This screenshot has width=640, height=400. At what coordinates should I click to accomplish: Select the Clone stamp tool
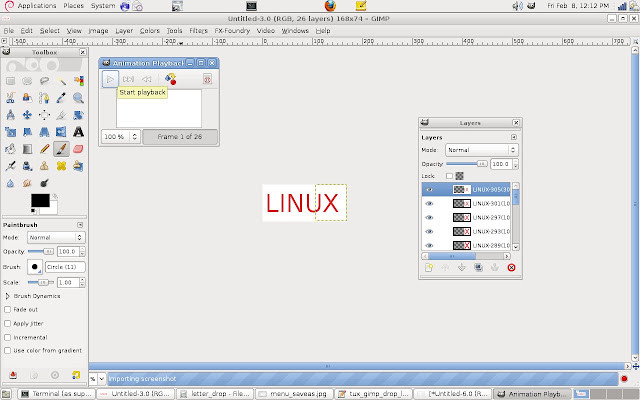coord(44,166)
